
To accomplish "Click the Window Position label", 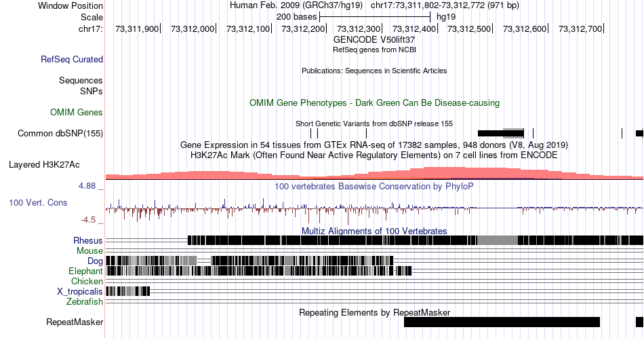I will point(71,5).
